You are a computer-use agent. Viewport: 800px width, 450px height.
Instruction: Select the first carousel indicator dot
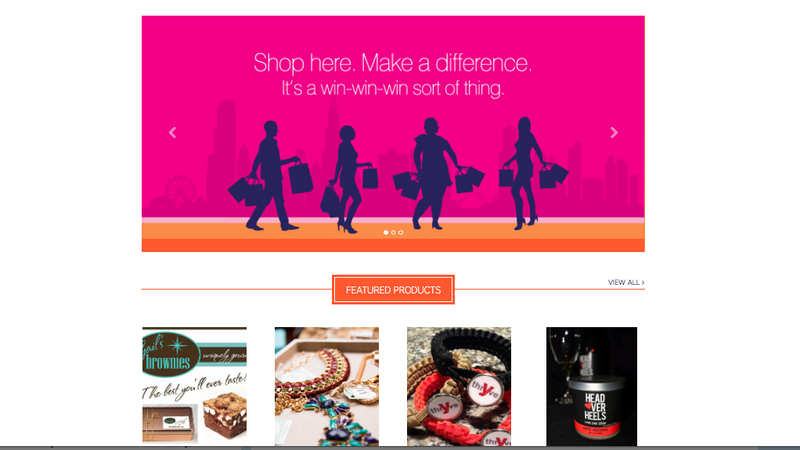pyautogui.click(x=386, y=232)
